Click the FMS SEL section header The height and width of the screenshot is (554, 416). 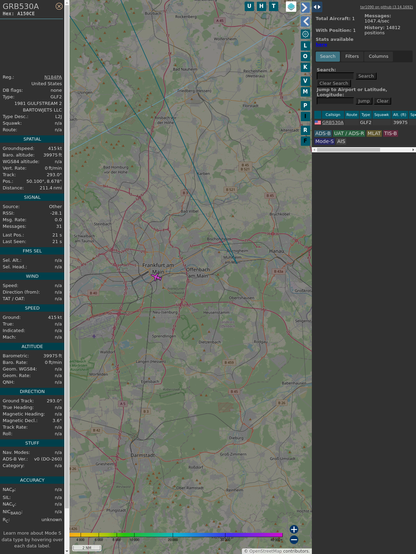pyautogui.click(x=32, y=251)
